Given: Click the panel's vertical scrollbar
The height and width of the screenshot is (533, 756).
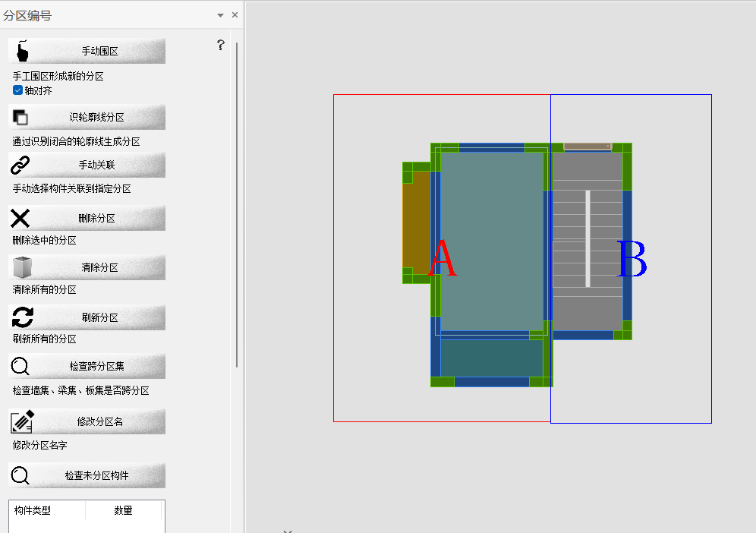Looking at the screenshot, I should click(237, 205).
